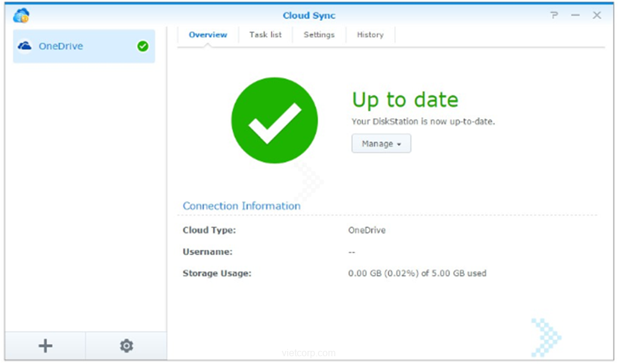Screen dimensions: 618x364
Task: Switch to the Overview tab
Action: (x=208, y=35)
